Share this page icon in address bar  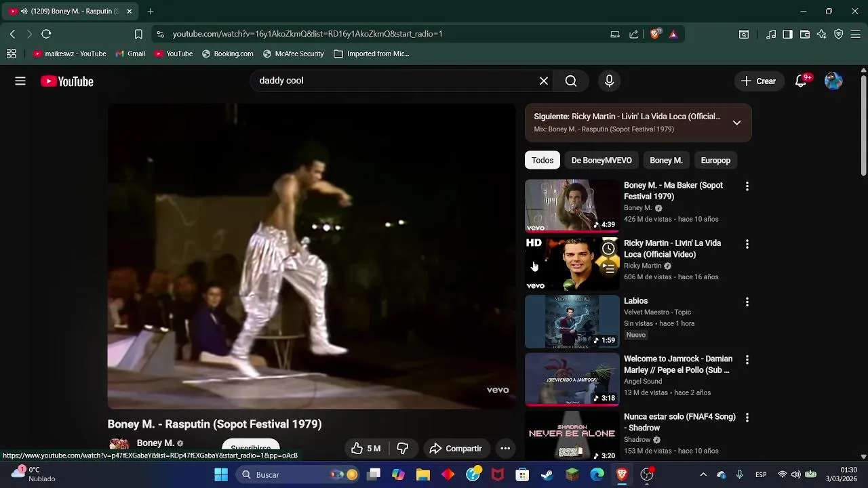coord(633,34)
